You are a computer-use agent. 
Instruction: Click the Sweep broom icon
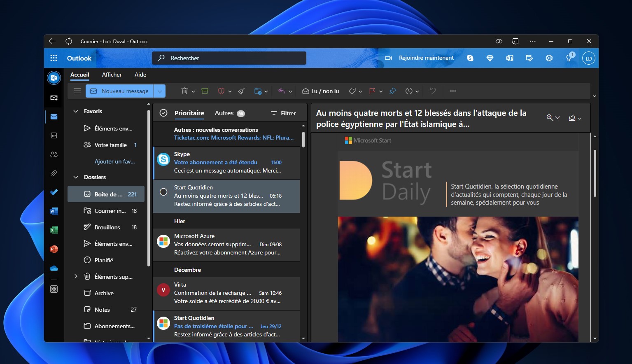[242, 91]
